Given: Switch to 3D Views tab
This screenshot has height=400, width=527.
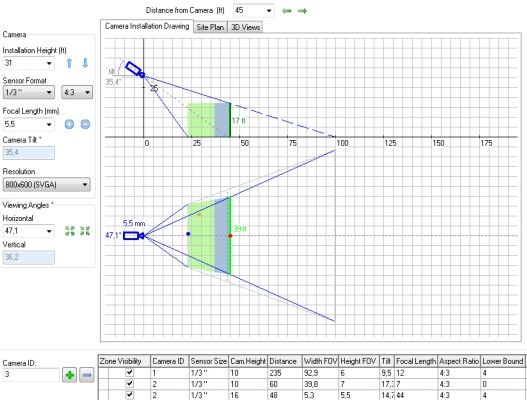Looking at the screenshot, I should pyautogui.click(x=245, y=27).
